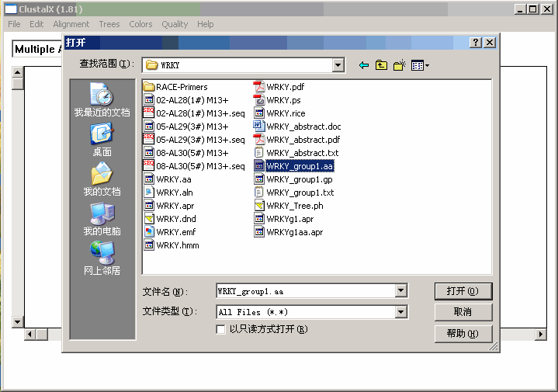Open 网上邻居 in the places bar
This screenshot has width=558, height=392.
[x=102, y=258]
